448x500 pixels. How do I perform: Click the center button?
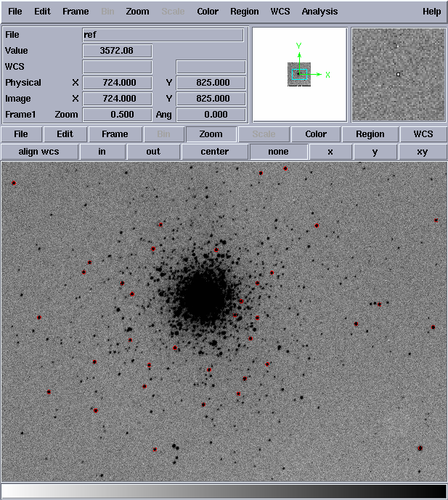[215, 152]
